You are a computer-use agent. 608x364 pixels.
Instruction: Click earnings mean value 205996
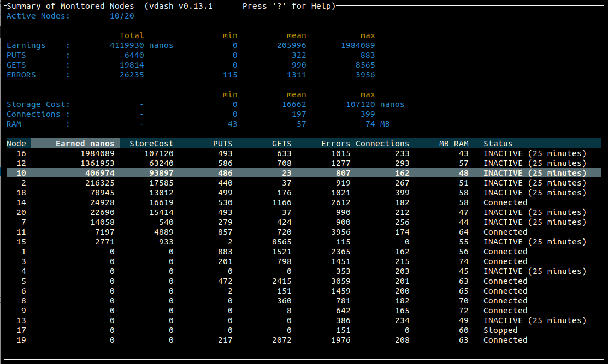pos(292,45)
